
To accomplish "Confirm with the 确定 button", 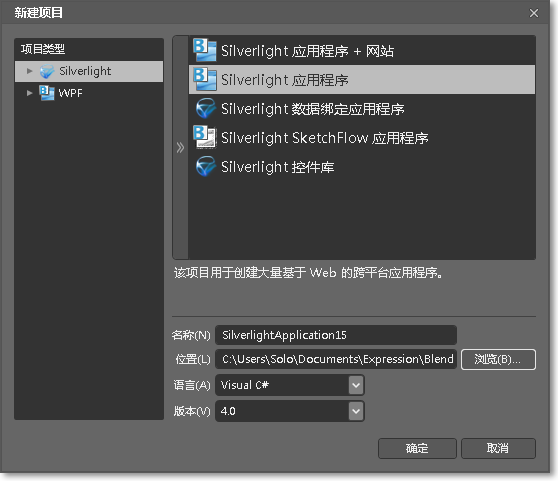I will coord(417,448).
